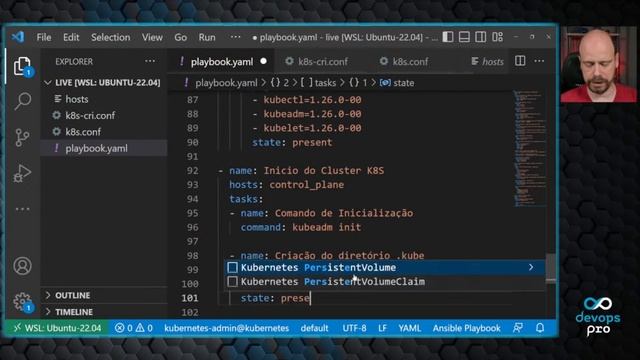
Task: Expand the OUTLINE section
Action: pos(104,295)
